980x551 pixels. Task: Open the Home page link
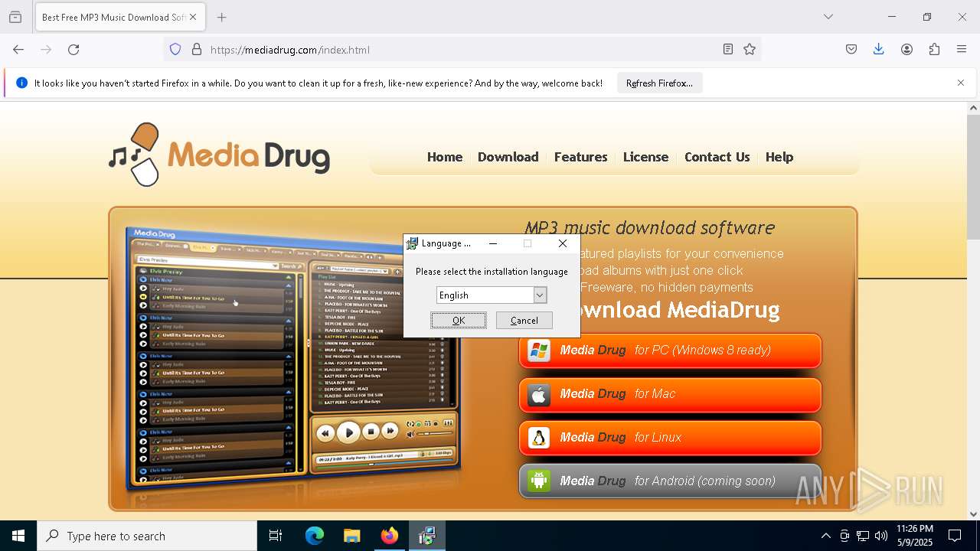[445, 157]
